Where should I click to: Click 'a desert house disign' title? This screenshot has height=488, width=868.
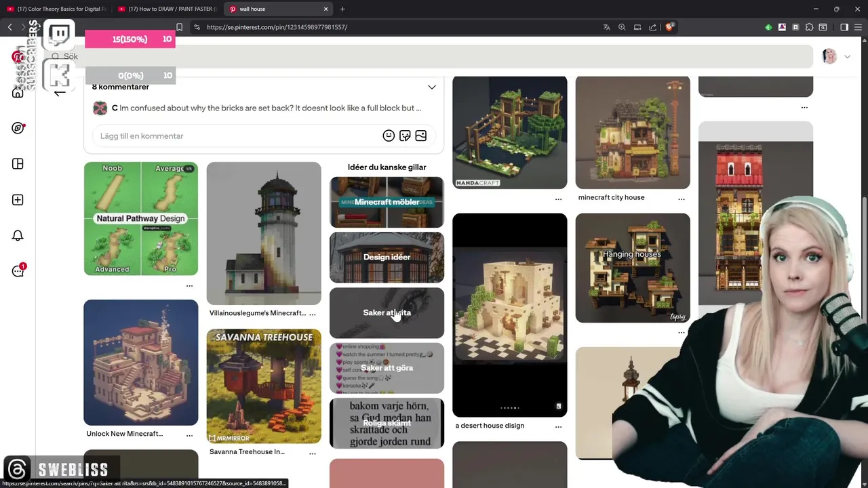pos(490,426)
